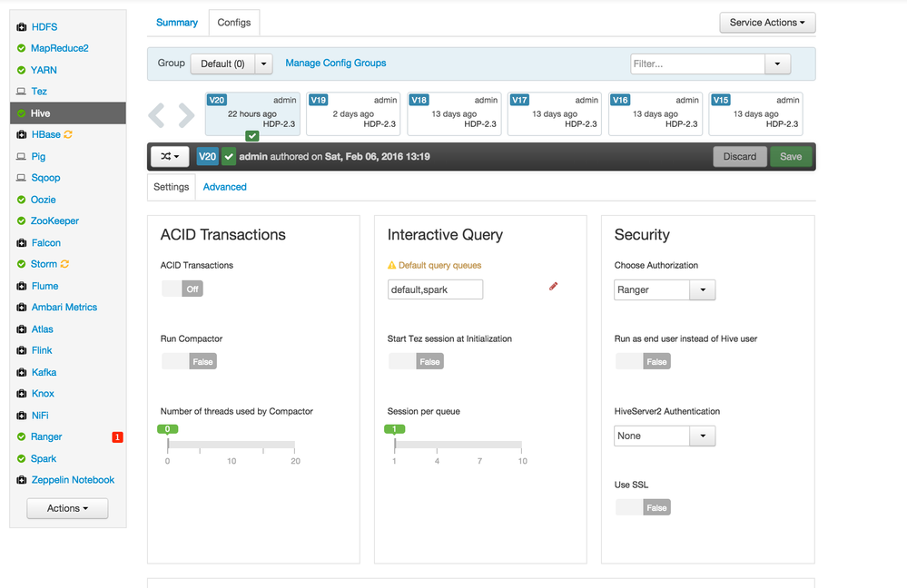Select the V16 config version card
907x588 pixels.
click(x=656, y=114)
